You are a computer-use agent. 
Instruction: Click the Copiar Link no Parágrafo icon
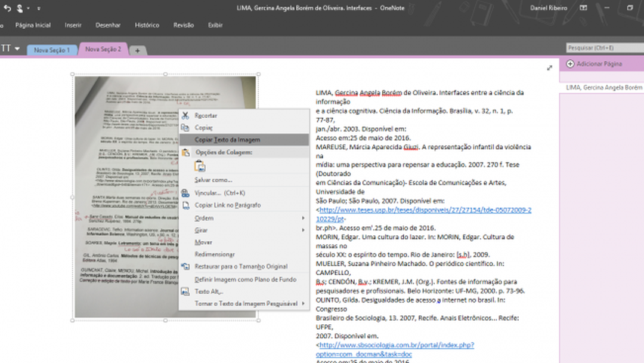(x=187, y=205)
